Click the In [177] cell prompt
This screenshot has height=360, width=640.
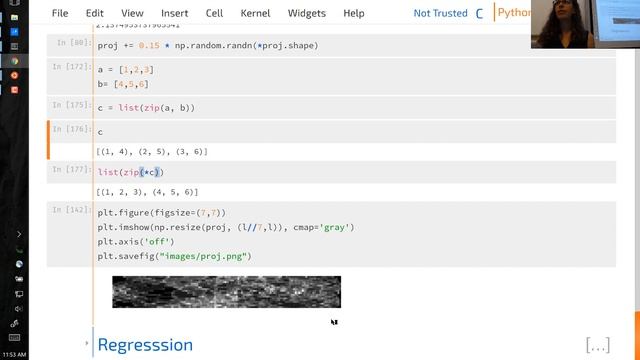tap(71, 169)
